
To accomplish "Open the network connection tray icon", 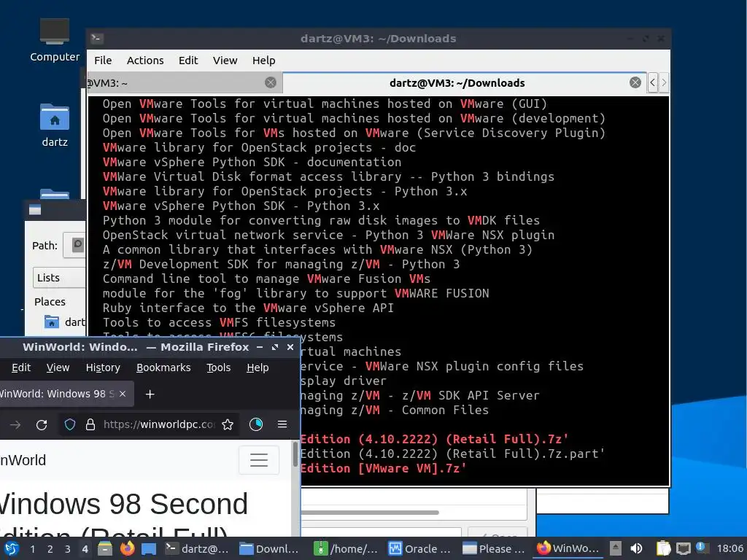I will point(683,548).
